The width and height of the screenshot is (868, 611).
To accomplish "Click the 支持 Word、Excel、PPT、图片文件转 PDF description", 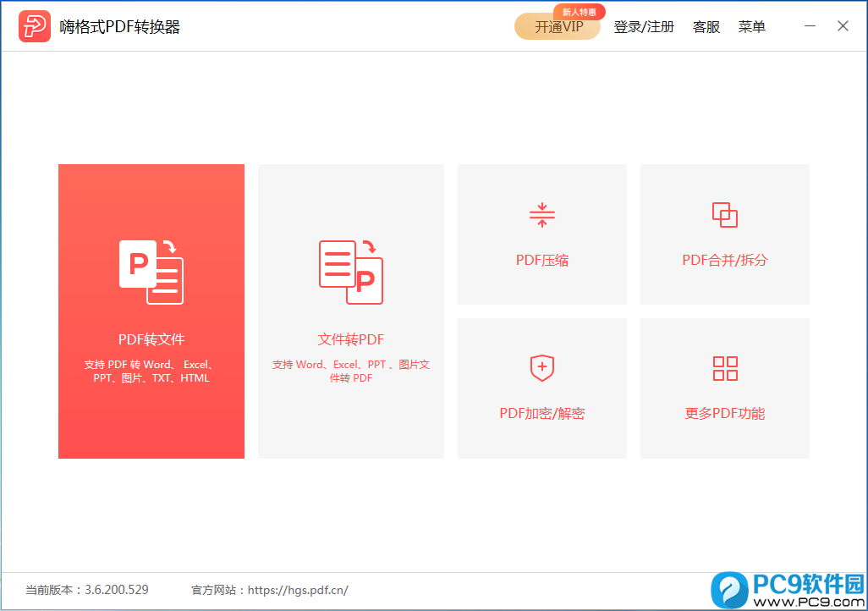I will coord(350,372).
